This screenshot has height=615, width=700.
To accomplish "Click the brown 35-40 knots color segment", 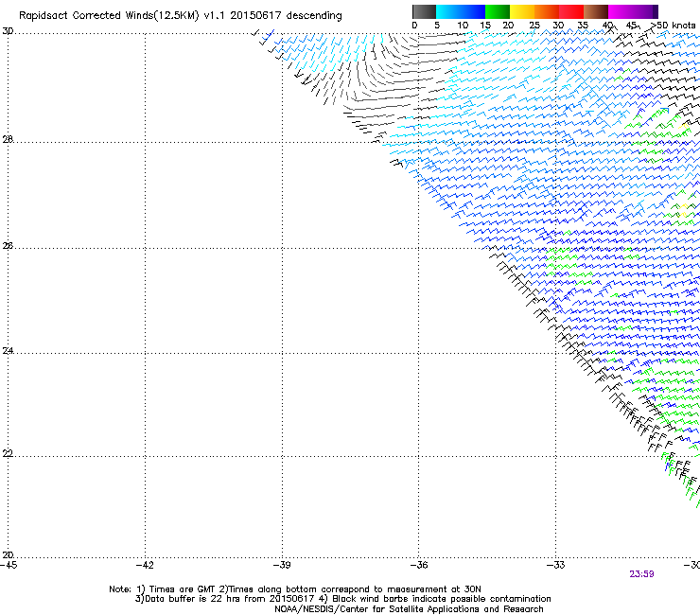I will click(x=596, y=11).
